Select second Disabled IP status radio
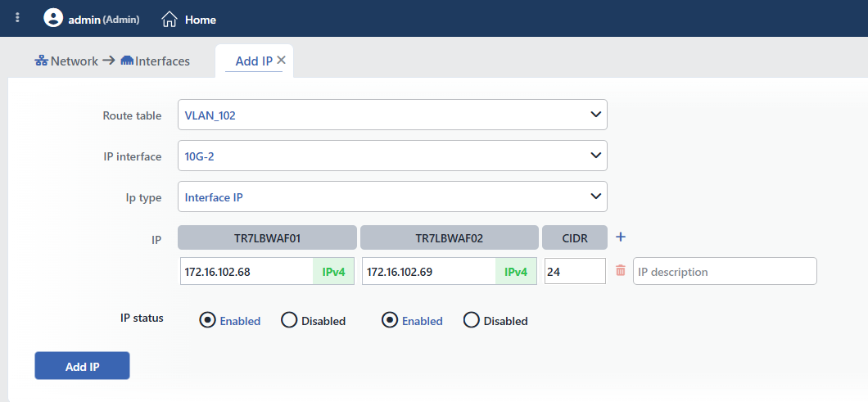The height and width of the screenshot is (402, 868). click(472, 320)
